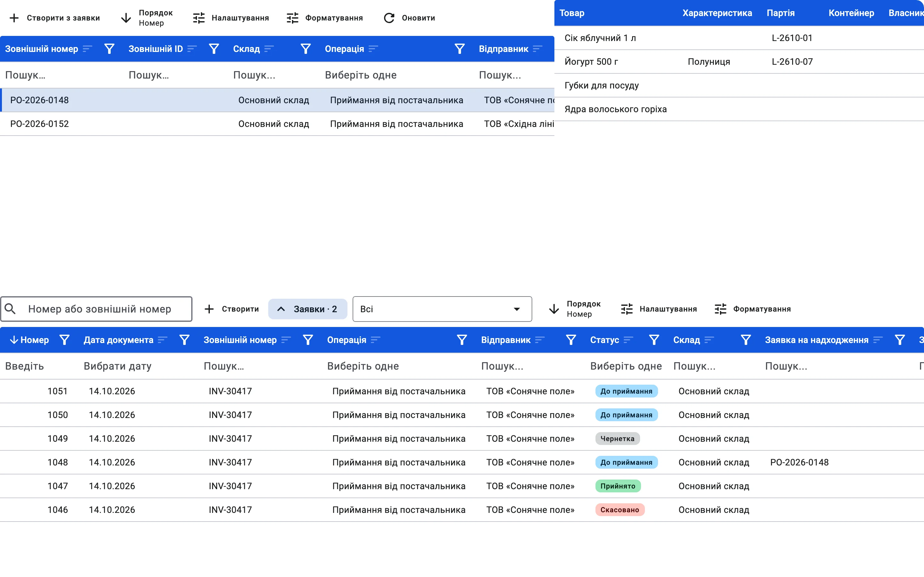Click the Створити з заявки button
The height and width of the screenshot is (577, 924).
coord(55,18)
